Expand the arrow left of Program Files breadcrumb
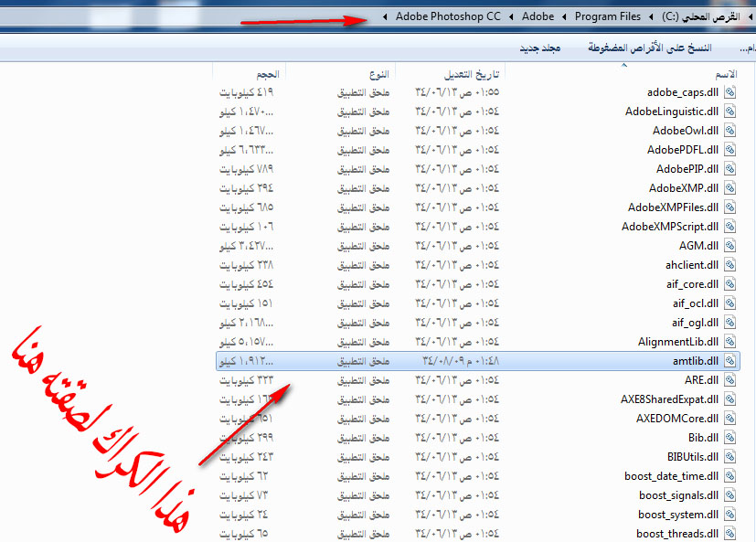Viewport: 756px width, 542px height. [x=565, y=16]
